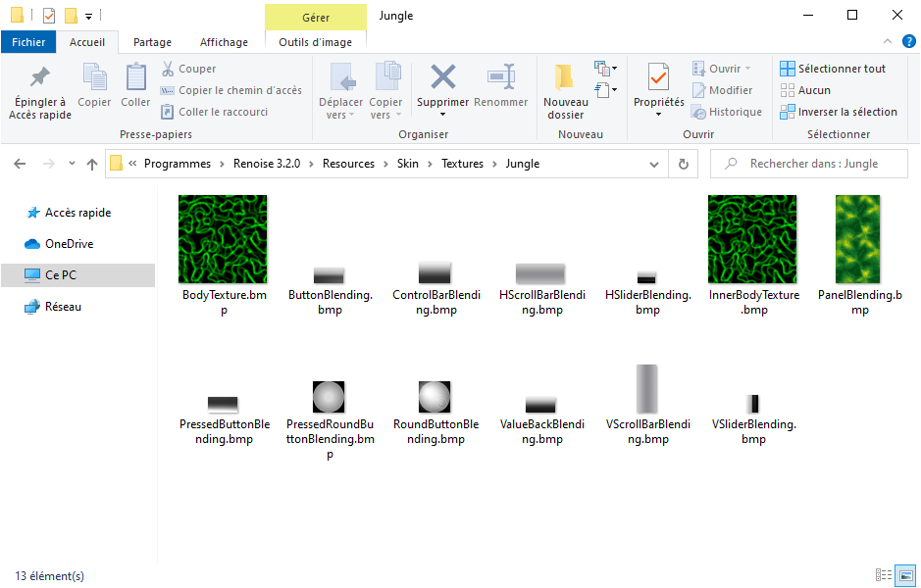Open the Fichier menu

(28, 42)
